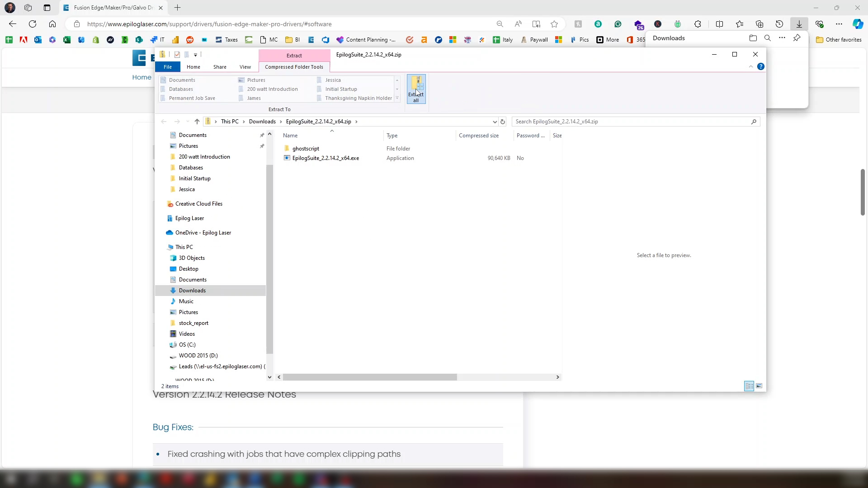Switch to large icons view layout
This screenshot has width=868, height=488.
tap(759, 386)
